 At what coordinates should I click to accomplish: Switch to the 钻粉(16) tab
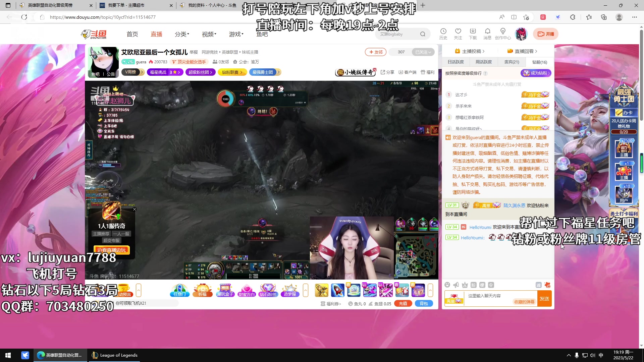click(x=540, y=62)
